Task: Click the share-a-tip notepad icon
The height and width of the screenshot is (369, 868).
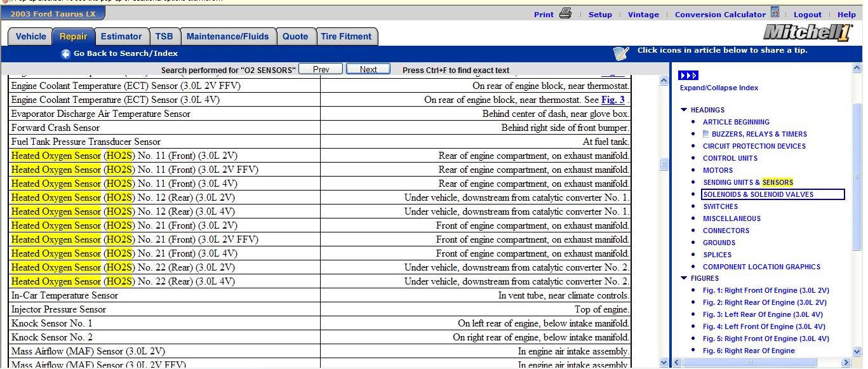Action: click(x=621, y=53)
